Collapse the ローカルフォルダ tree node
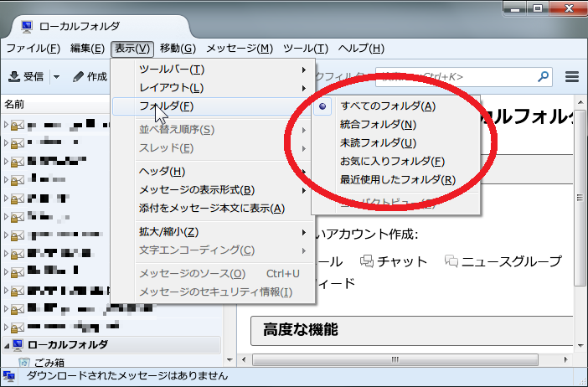Image resolution: width=588 pixels, height=387 pixels. [x=6, y=345]
